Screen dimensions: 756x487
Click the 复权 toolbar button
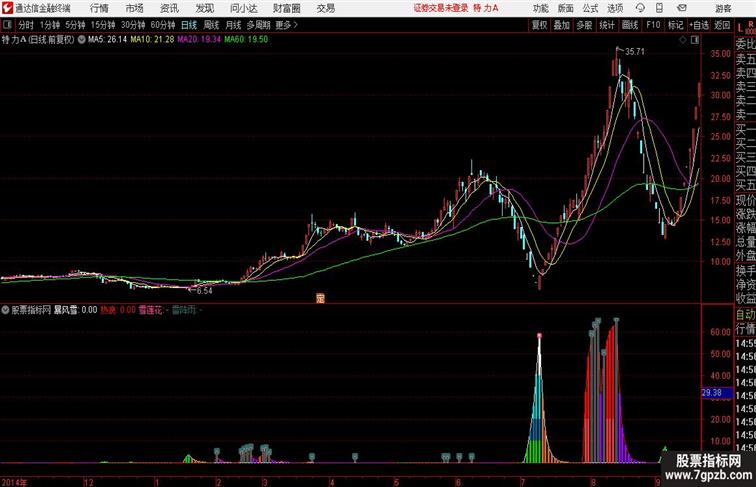pos(539,25)
